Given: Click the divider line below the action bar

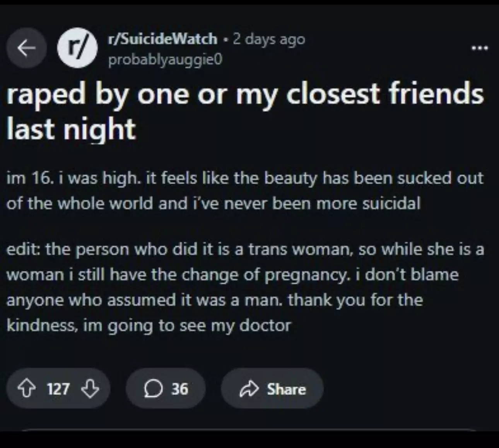Looking at the screenshot, I should (x=249, y=429).
